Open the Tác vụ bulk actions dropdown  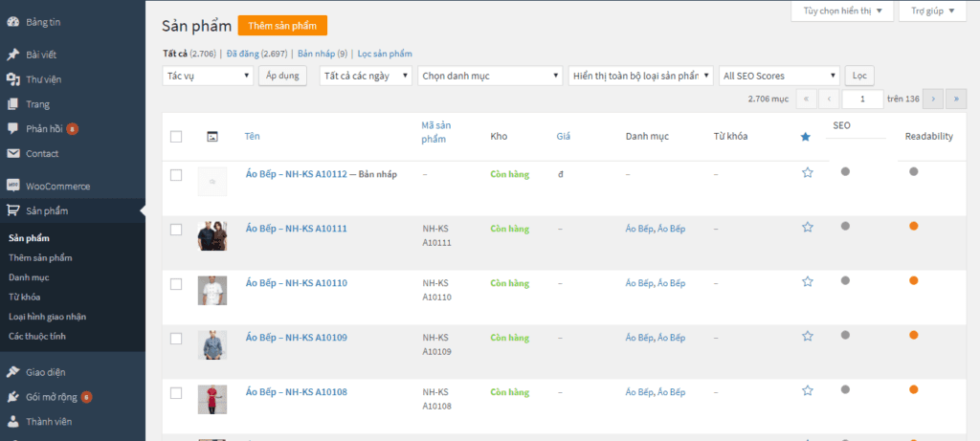tap(208, 76)
